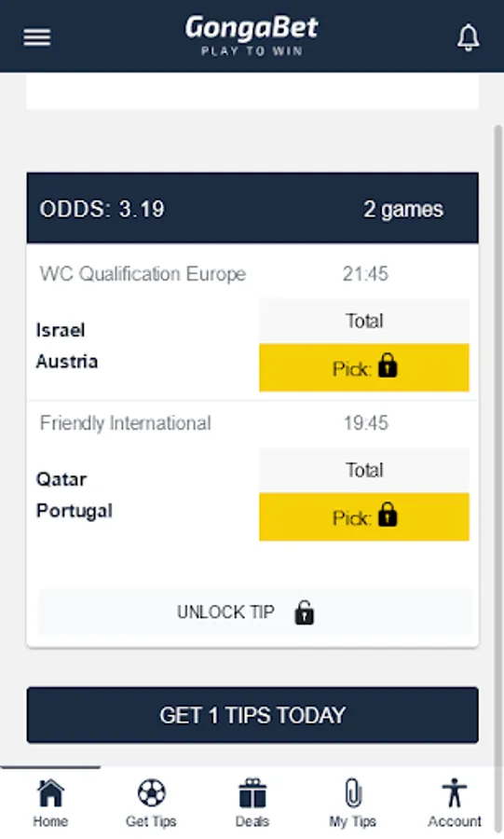The height and width of the screenshot is (839, 504).
Task: Tap lock icon on Qatar Portugal pick
Action: (388, 515)
